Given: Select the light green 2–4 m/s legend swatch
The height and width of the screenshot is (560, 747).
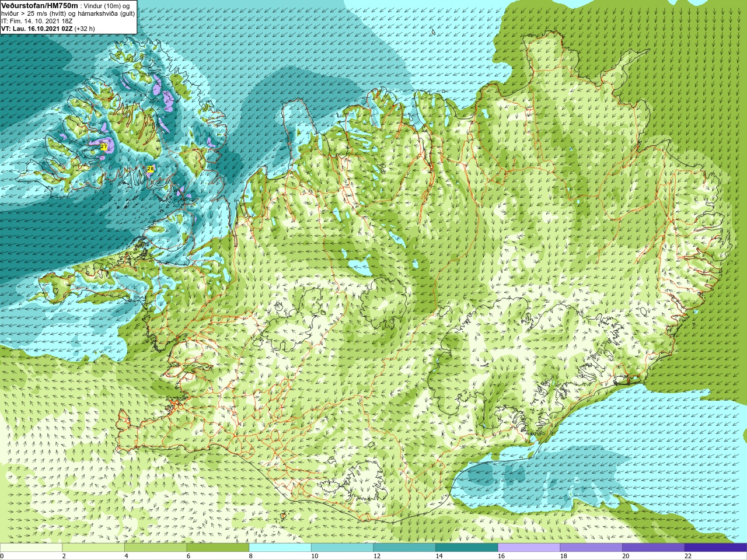Looking at the screenshot, I should tap(93, 548).
